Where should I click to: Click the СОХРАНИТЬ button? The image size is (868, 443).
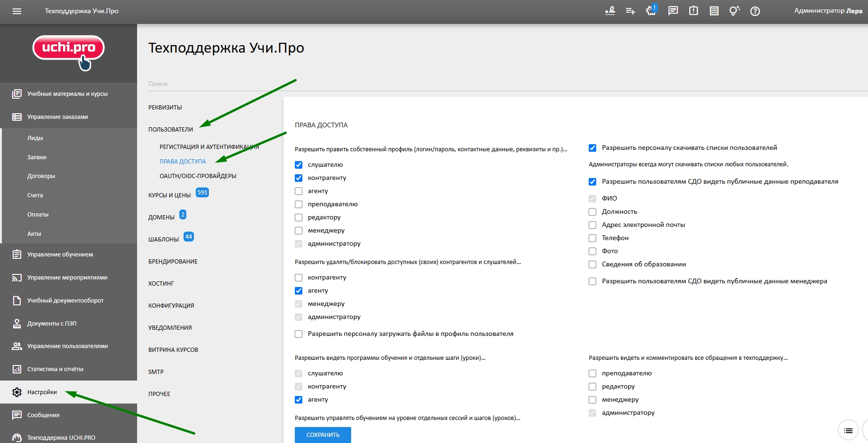pos(323,435)
